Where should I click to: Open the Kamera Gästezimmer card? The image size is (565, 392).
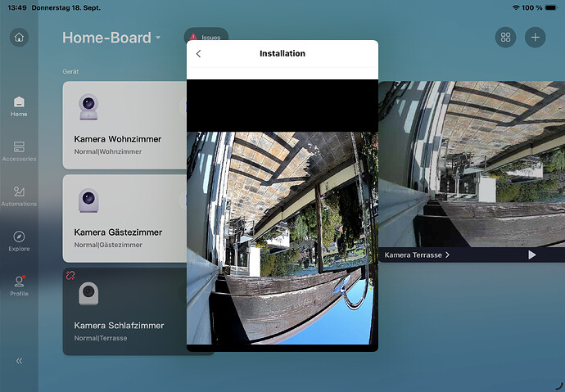[123, 219]
